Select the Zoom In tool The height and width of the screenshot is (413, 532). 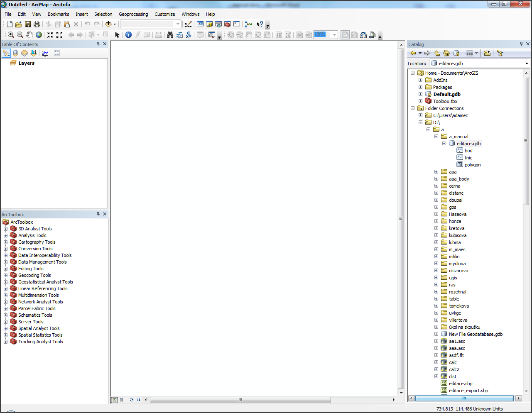(11, 35)
